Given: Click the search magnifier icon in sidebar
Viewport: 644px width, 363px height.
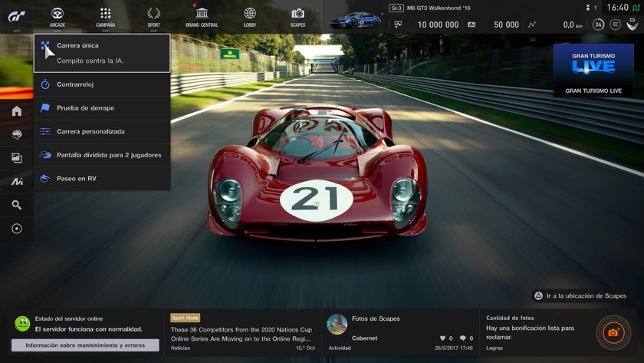Looking at the screenshot, I should [x=16, y=205].
